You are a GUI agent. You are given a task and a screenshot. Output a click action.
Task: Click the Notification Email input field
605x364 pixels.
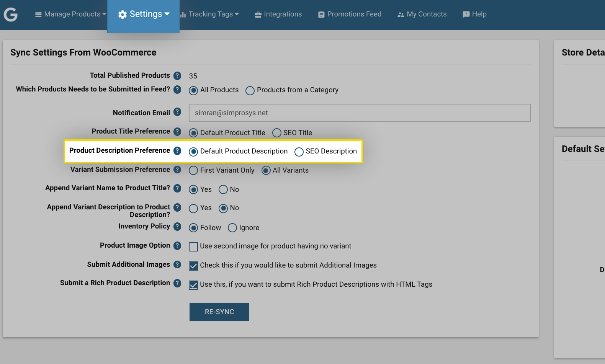click(360, 113)
